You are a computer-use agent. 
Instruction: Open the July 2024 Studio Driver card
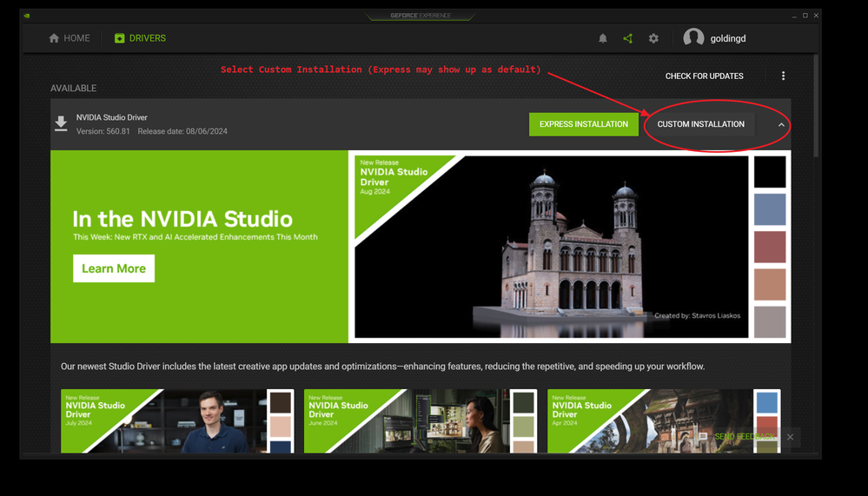point(177,420)
